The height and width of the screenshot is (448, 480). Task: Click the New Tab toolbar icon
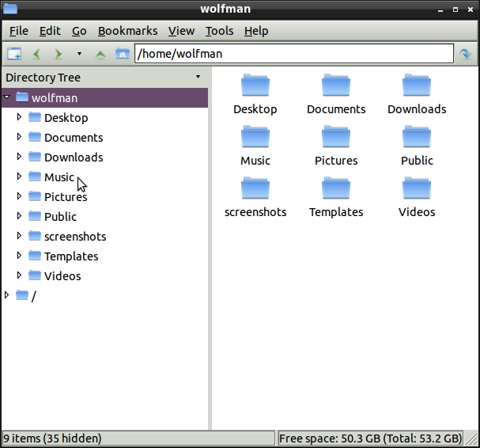coord(14,54)
